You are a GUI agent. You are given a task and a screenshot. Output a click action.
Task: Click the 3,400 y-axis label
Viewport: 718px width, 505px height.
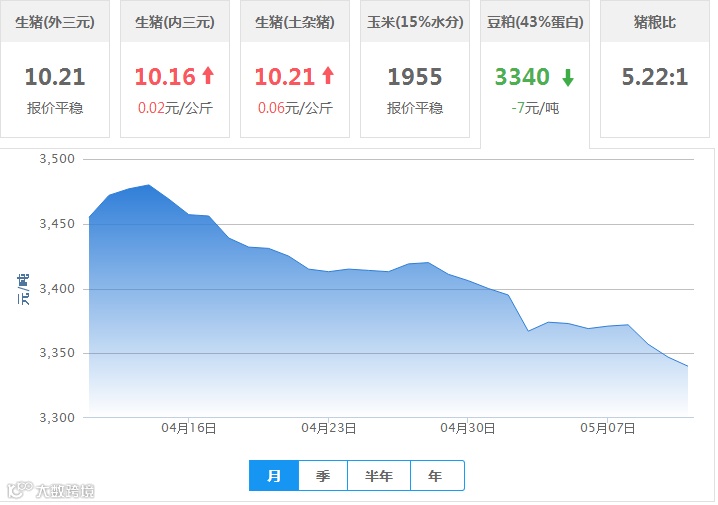point(57,289)
